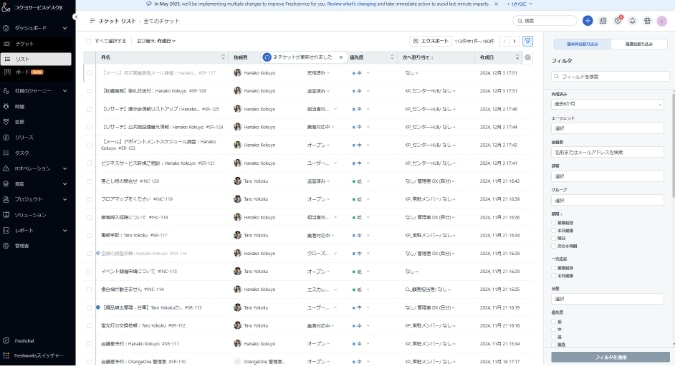
Task: Click the ticket list view menu icon
Action: [92, 21]
